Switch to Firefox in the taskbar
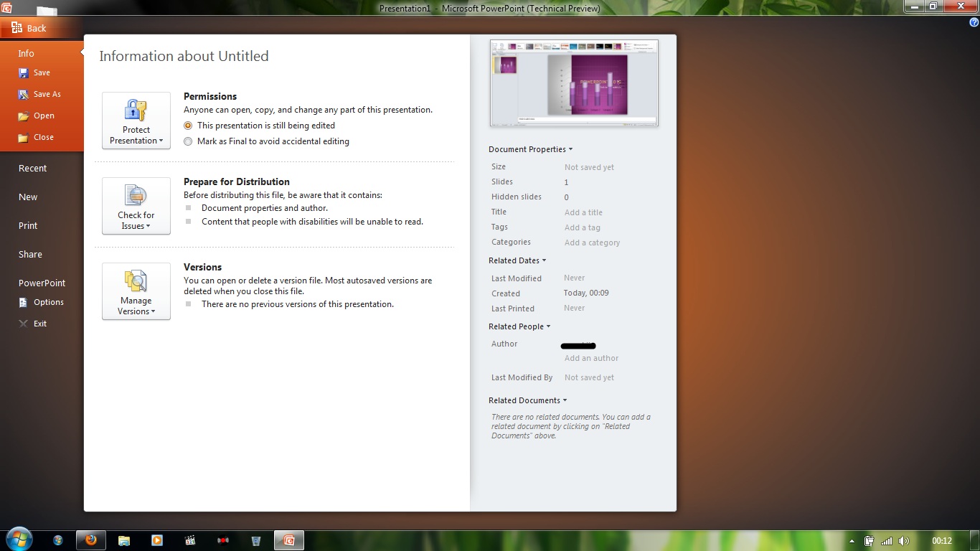Image resolution: width=980 pixels, height=551 pixels. 91,540
